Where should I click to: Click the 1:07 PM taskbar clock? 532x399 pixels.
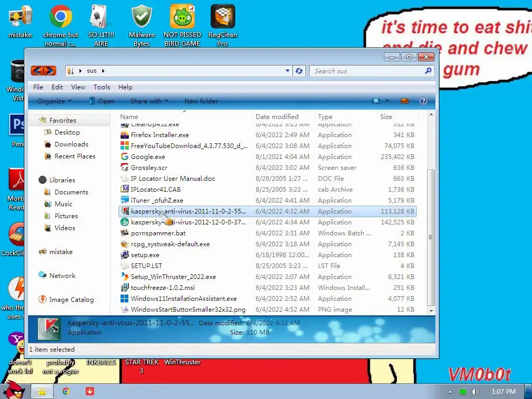point(503,392)
